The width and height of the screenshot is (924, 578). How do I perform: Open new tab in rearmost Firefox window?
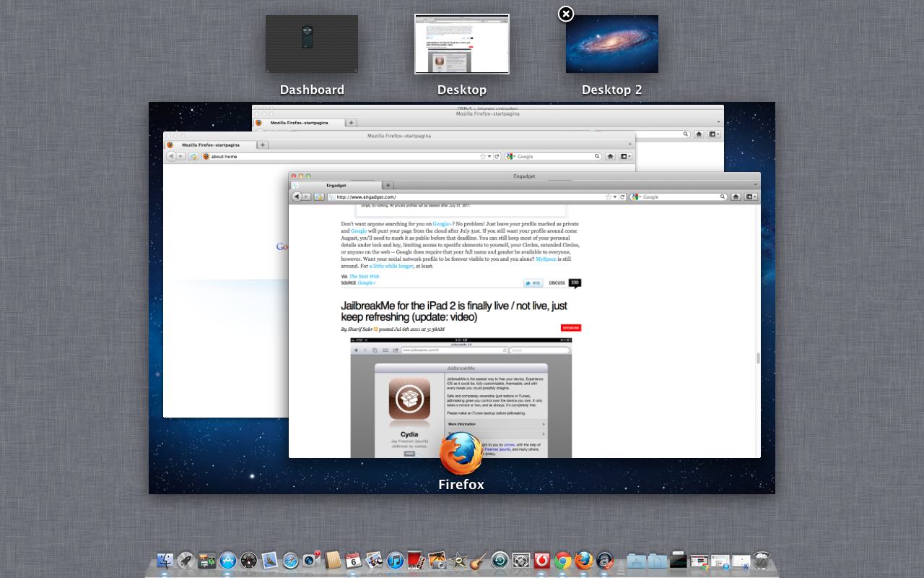(x=351, y=123)
